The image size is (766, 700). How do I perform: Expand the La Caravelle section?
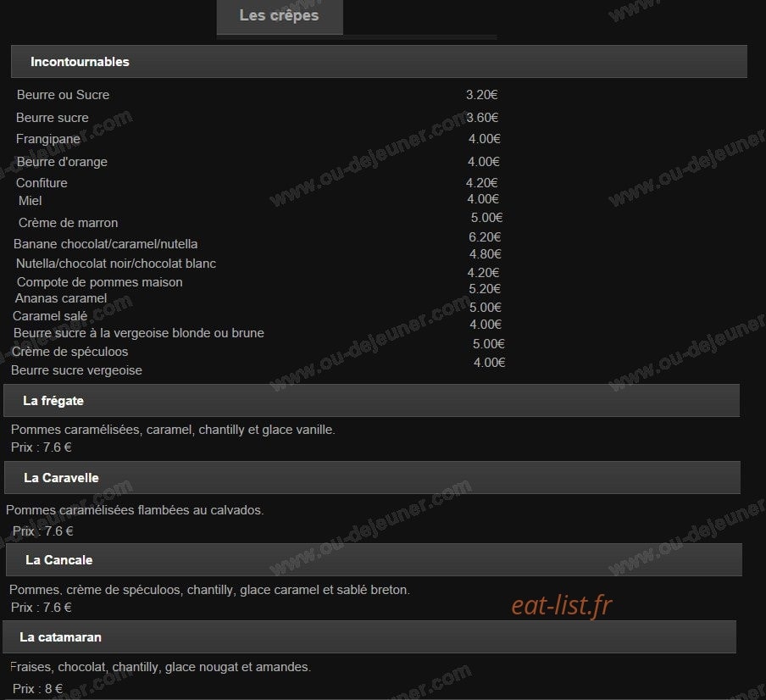click(x=372, y=478)
